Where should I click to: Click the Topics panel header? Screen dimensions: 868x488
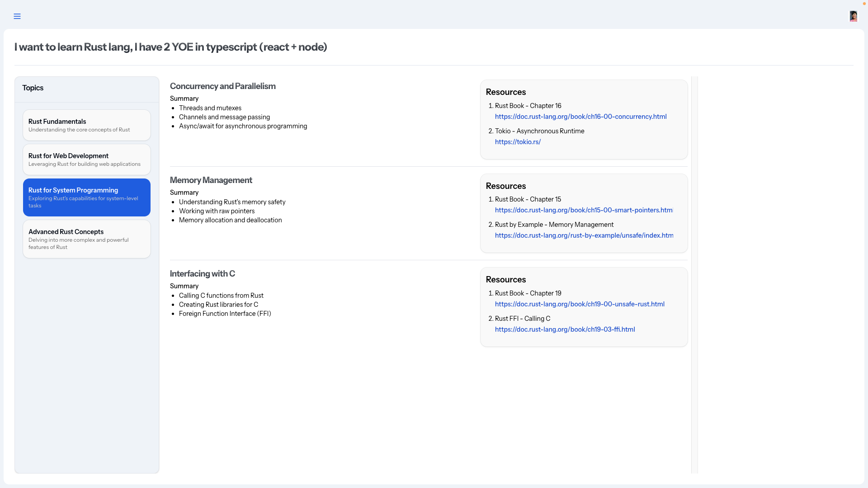click(x=33, y=88)
